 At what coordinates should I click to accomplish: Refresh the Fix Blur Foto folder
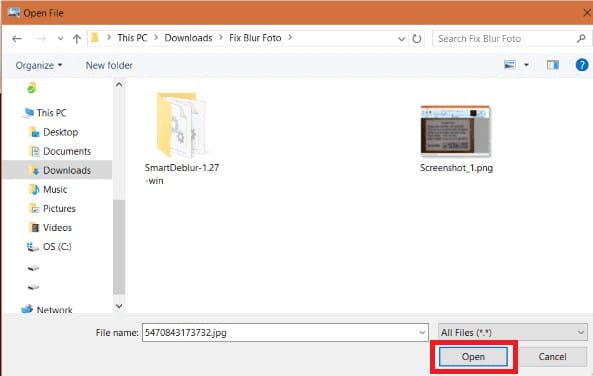coord(416,39)
